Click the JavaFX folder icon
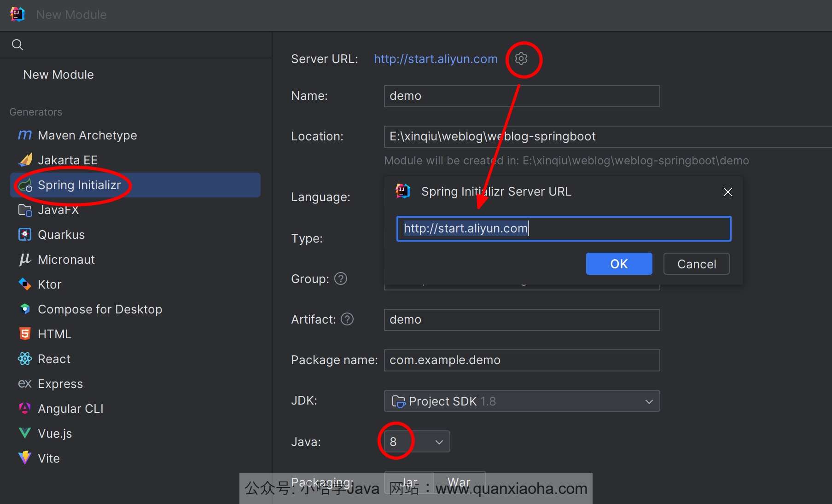 pyautogui.click(x=25, y=210)
